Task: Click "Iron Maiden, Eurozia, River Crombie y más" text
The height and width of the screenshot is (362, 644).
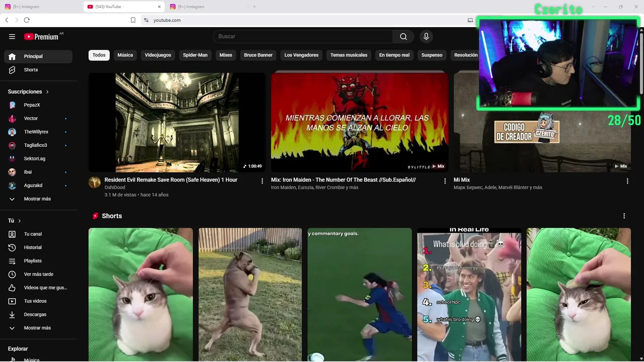Action: coord(315,188)
